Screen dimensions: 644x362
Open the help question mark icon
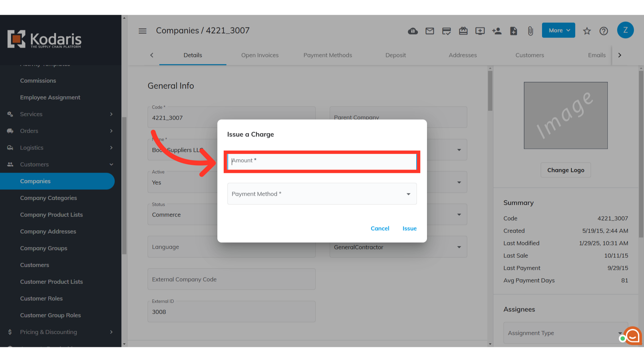click(604, 31)
